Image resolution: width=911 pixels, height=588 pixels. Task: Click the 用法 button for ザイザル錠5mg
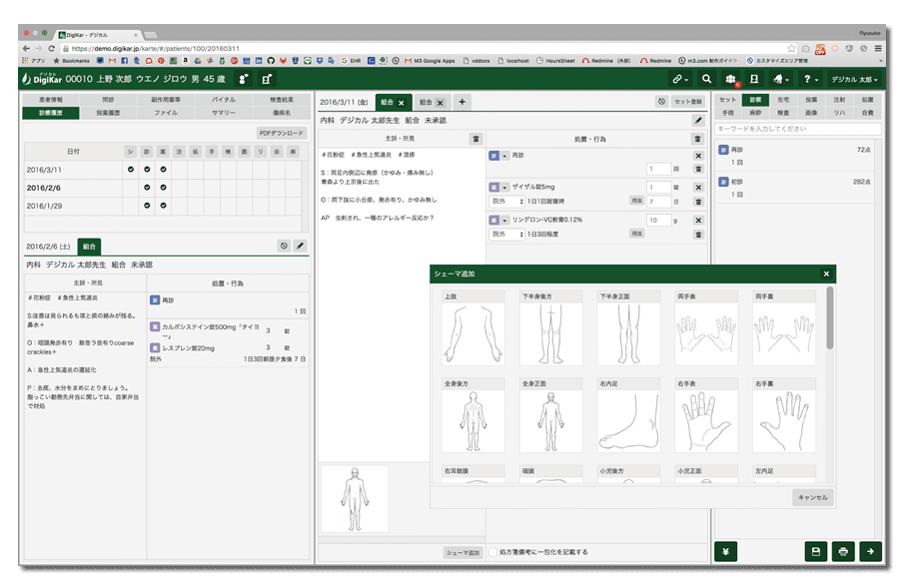pos(636,201)
